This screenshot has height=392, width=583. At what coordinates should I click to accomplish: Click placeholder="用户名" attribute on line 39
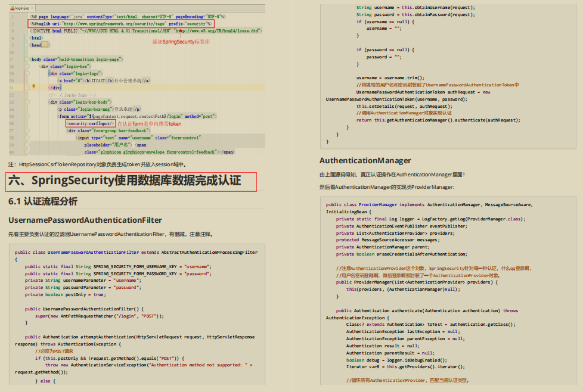coord(108,145)
